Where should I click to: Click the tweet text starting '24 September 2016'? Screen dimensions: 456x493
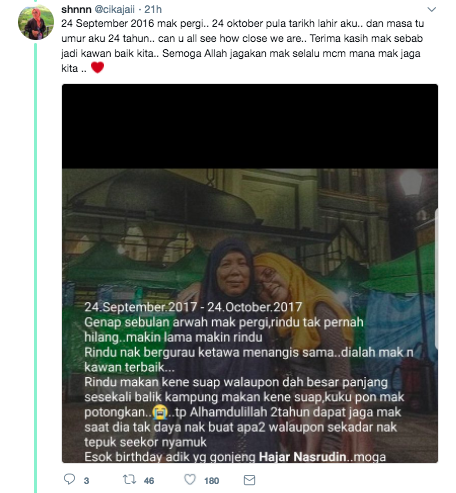click(242, 46)
